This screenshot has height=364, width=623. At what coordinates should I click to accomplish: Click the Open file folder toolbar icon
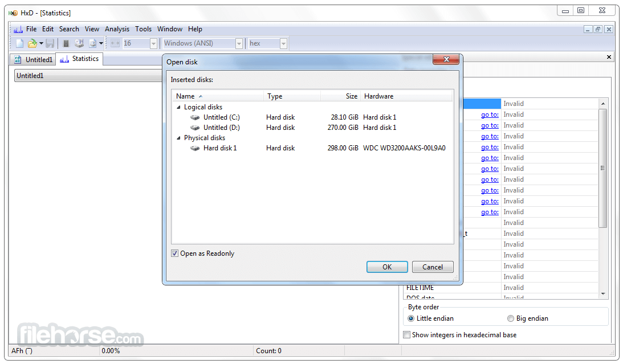point(32,43)
